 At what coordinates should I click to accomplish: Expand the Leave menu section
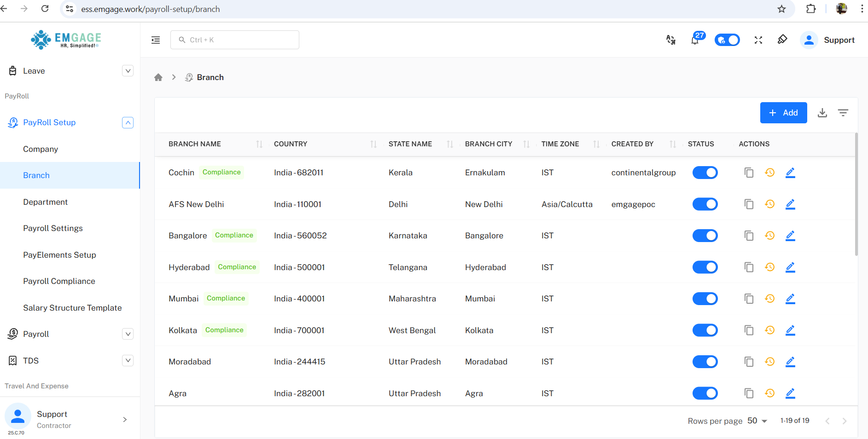click(x=128, y=71)
